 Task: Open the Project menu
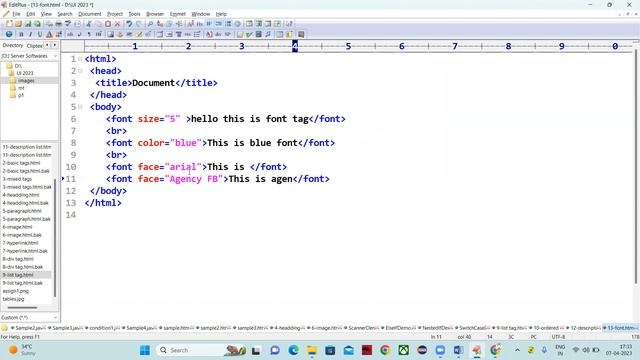click(115, 14)
